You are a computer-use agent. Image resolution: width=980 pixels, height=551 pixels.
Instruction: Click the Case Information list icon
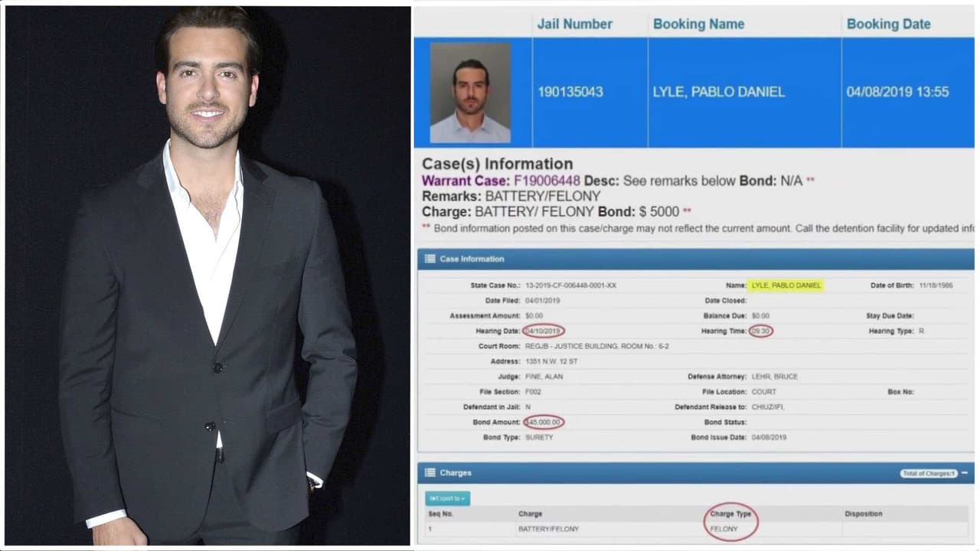click(430, 259)
